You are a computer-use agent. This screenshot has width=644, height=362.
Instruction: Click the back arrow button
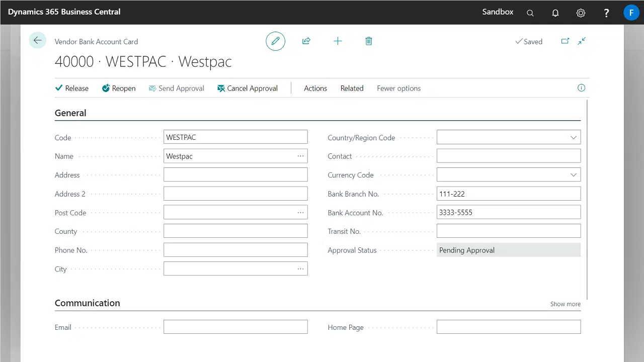coord(38,41)
